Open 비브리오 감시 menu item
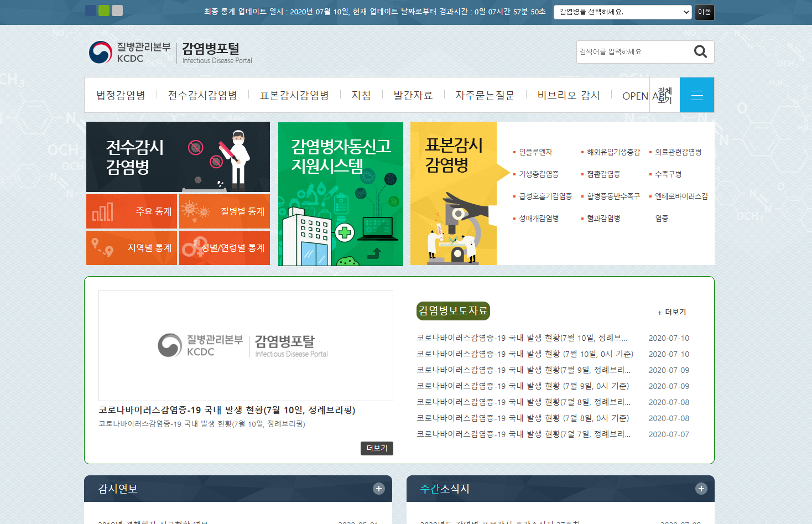Screen dimensions: 812x524 569,96
